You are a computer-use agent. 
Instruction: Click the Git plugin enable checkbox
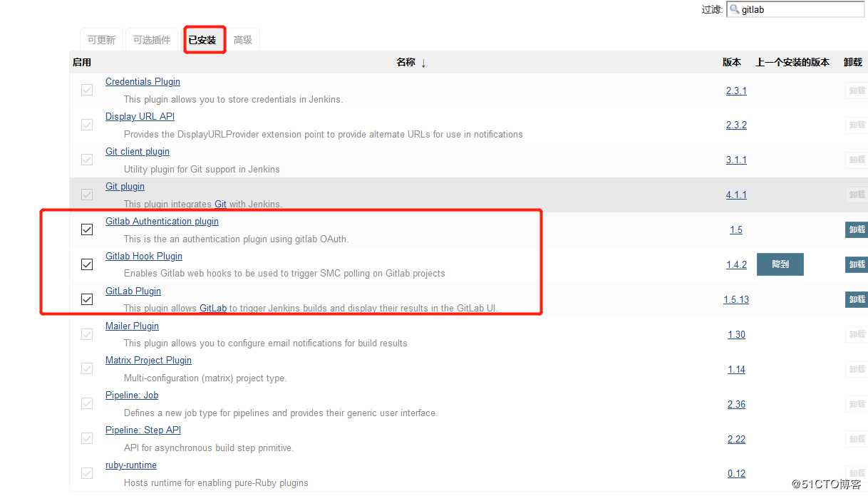pos(87,195)
